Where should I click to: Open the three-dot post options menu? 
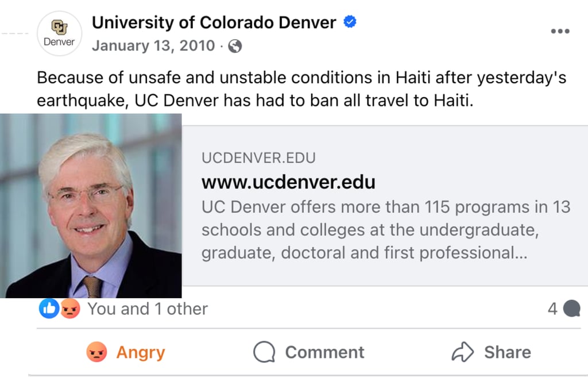click(560, 31)
